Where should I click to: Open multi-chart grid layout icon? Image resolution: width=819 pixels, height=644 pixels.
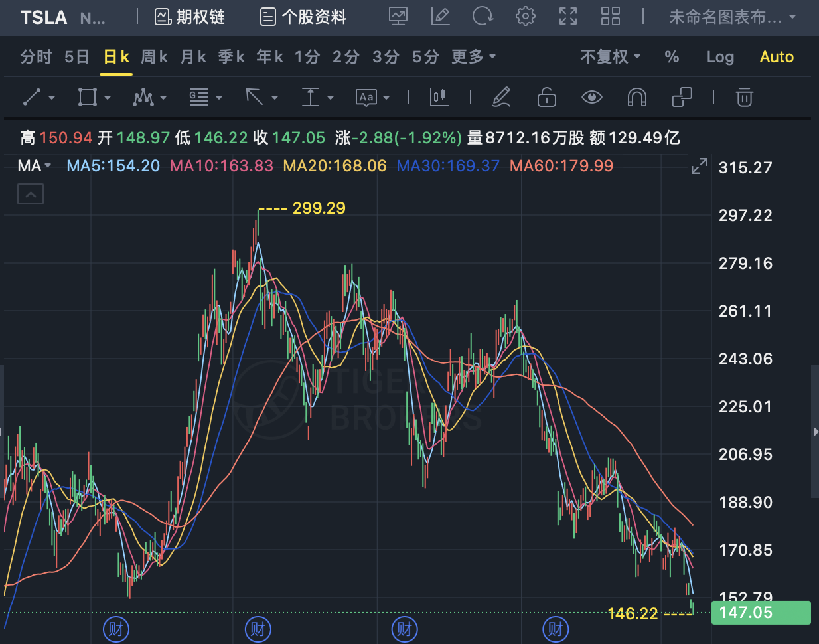pos(611,17)
